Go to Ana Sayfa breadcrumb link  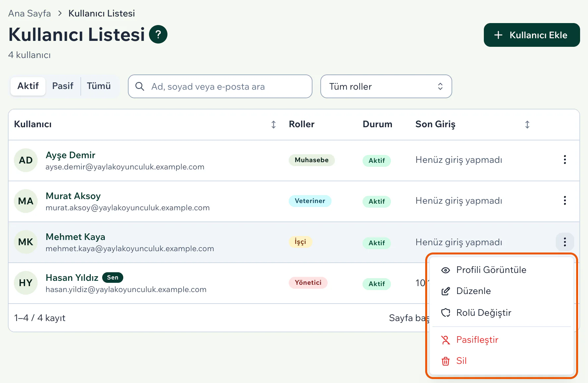click(30, 14)
